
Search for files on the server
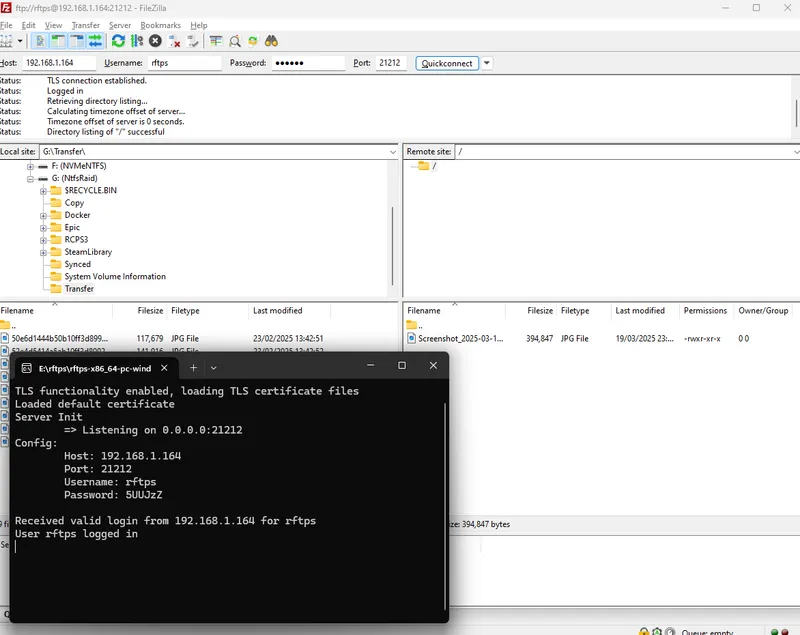(270, 41)
